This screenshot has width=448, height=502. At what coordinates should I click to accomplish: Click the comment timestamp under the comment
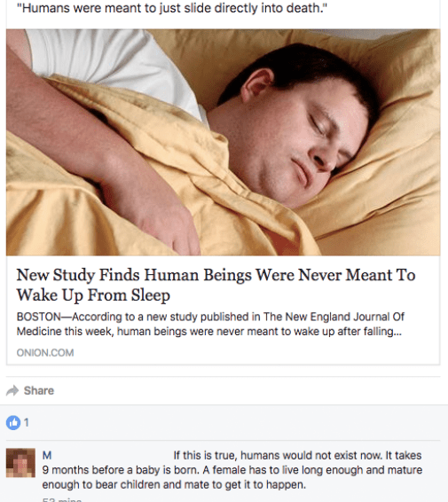coord(62,499)
